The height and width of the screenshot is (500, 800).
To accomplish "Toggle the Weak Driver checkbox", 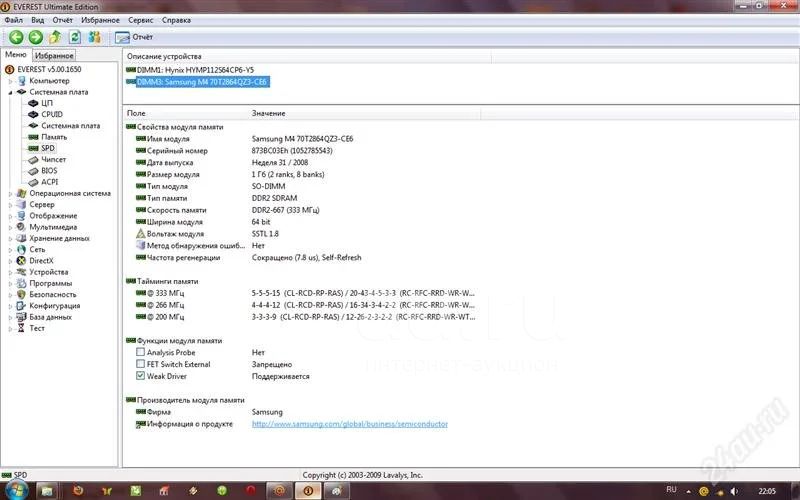I will 140,377.
